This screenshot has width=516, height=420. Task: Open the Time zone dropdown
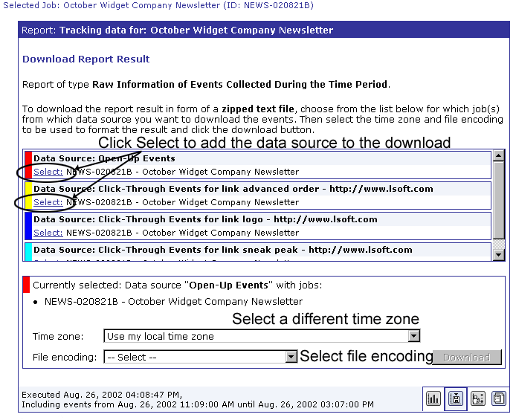point(413,336)
